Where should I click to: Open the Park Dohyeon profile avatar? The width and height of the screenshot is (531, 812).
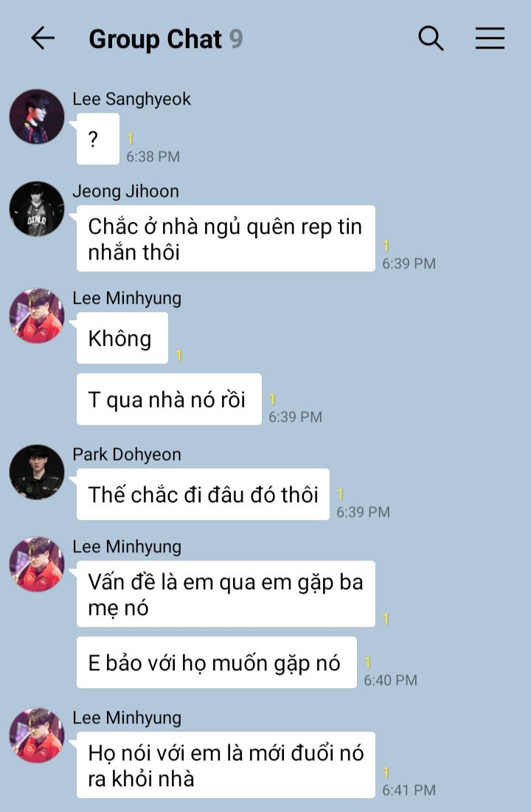37,472
